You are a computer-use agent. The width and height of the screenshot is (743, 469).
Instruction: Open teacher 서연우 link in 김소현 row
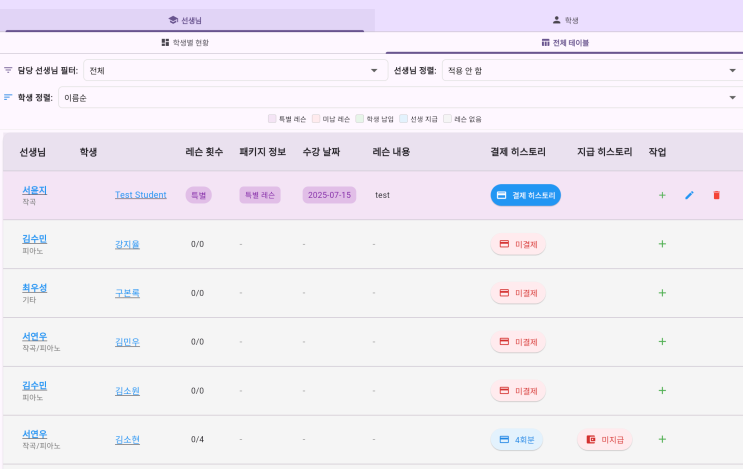(35, 434)
